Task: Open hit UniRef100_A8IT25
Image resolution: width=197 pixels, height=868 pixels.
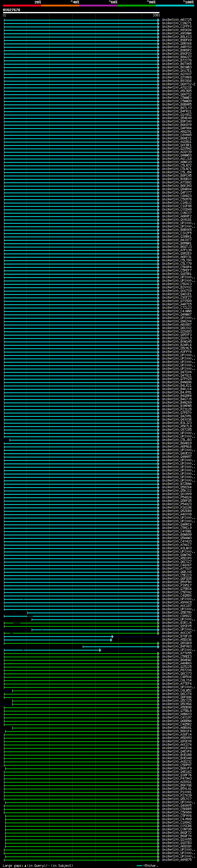Action: click(177, 20)
